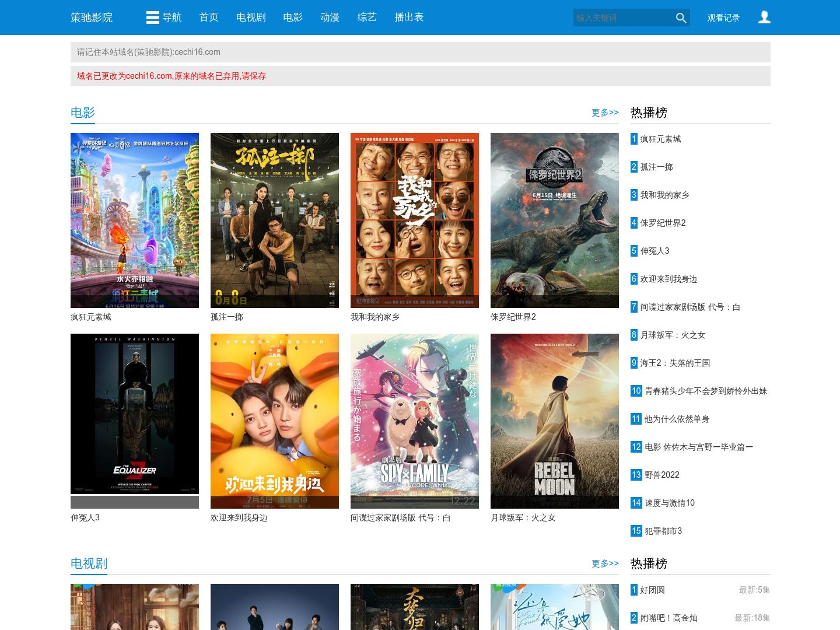
Task: Switch to the 综艺 section
Action: coord(367,17)
